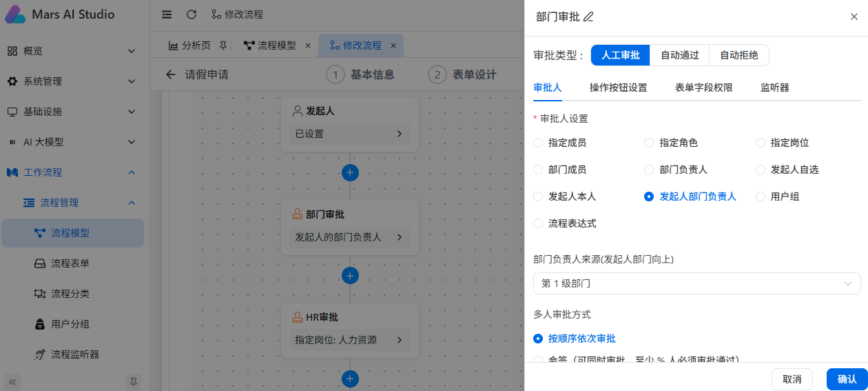
Task: Switch to the 审批人 tab
Action: (548, 88)
